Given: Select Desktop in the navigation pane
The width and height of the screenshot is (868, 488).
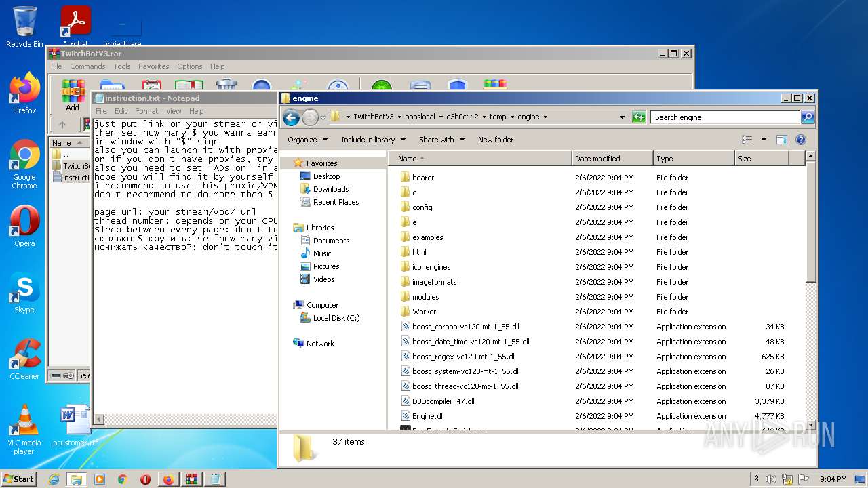Looking at the screenshot, I should pos(326,176).
